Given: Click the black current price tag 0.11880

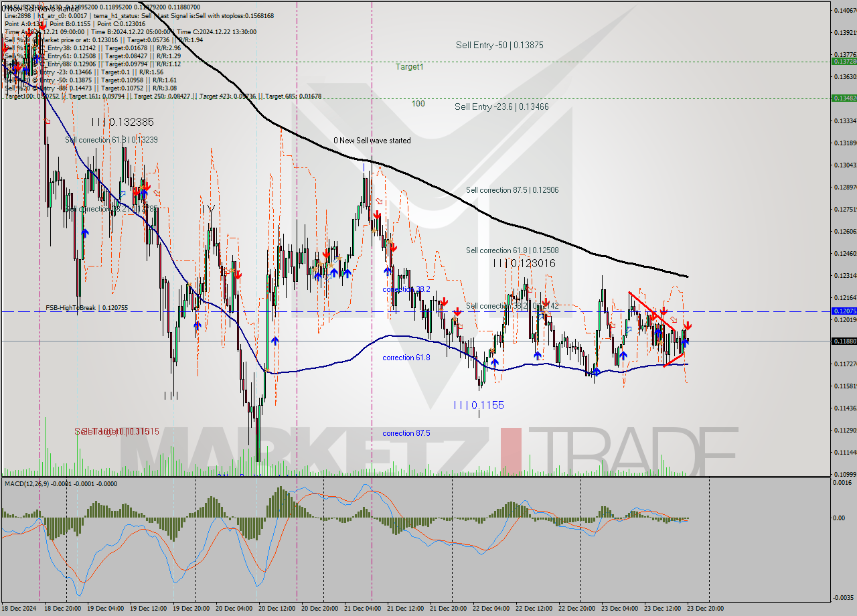Looking at the screenshot, I should (x=843, y=341).
